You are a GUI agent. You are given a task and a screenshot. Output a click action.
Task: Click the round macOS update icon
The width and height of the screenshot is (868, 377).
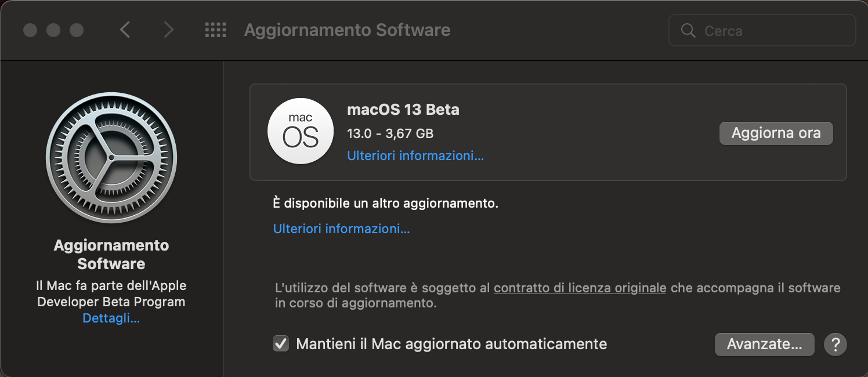coord(301,132)
